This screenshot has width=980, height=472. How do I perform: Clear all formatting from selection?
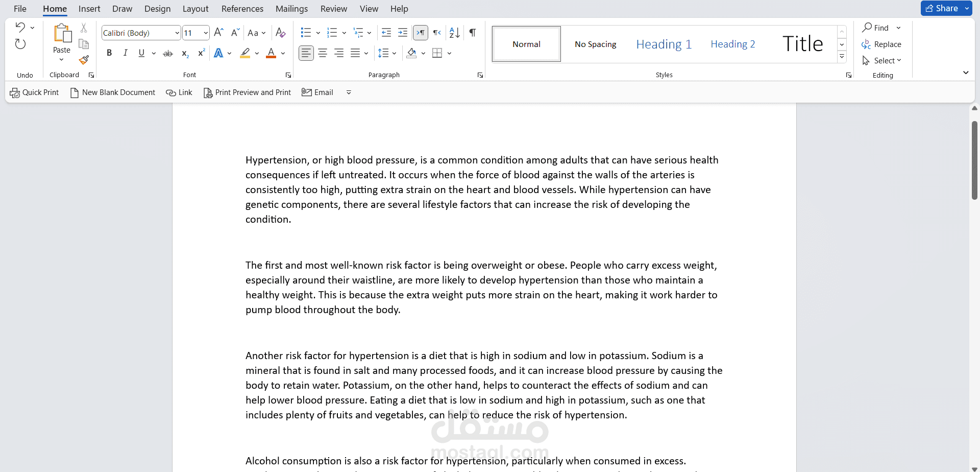(280, 33)
